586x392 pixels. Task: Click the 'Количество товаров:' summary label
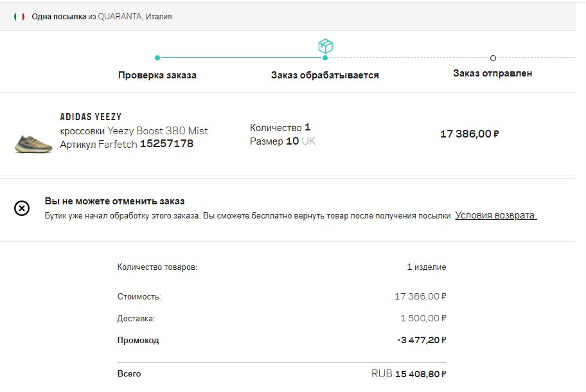click(x=157, y=267)
